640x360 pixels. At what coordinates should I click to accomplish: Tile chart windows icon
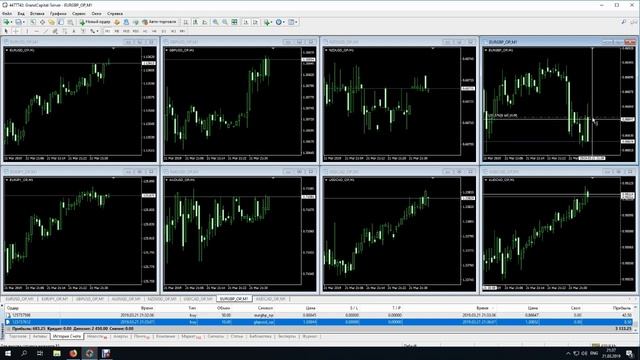234,22
